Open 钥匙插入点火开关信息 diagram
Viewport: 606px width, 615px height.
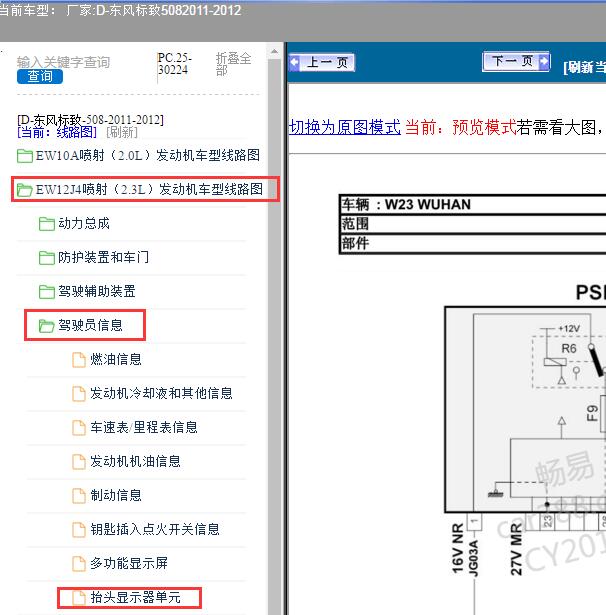(146, 529)
